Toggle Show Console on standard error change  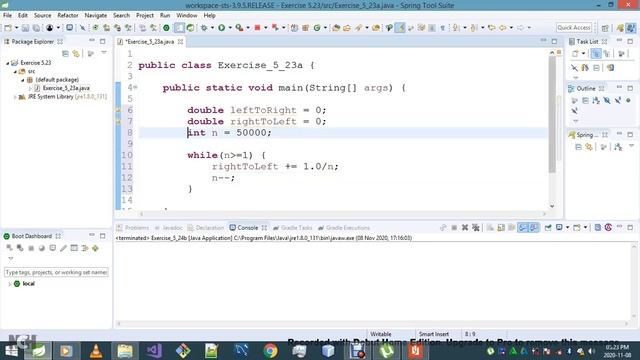point(533,228)
